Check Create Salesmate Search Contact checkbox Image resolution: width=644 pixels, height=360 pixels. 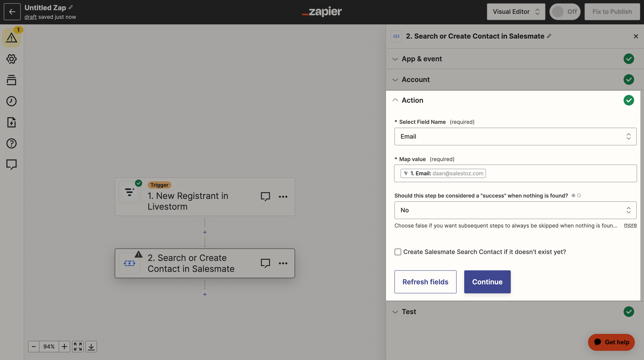[x=398, y=252]
